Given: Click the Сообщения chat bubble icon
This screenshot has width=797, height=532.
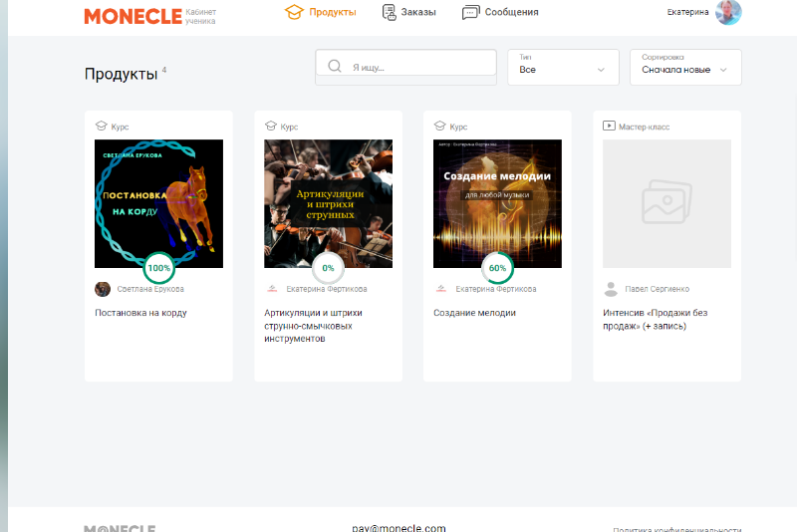Looking at the screenshot, I should coord(470,12).
